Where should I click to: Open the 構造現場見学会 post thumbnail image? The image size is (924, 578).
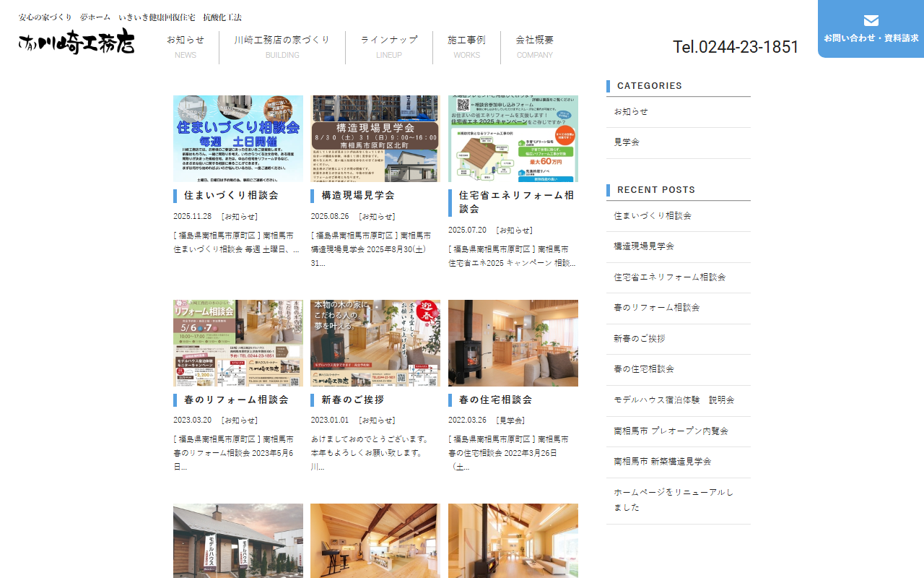(x=375, y=139)
